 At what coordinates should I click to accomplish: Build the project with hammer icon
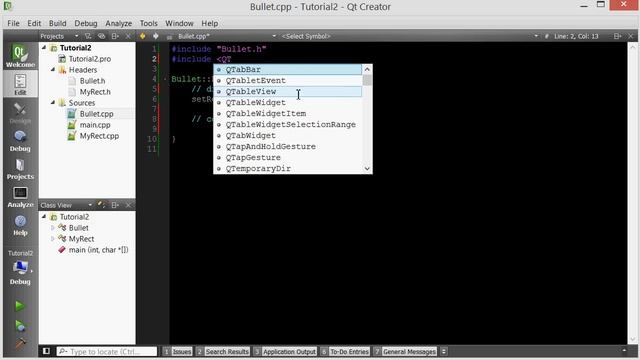click(20, 344)
